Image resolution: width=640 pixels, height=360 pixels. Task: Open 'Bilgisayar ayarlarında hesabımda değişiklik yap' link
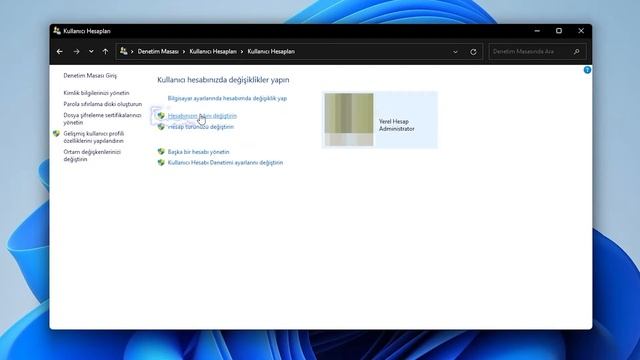point(227,98)
